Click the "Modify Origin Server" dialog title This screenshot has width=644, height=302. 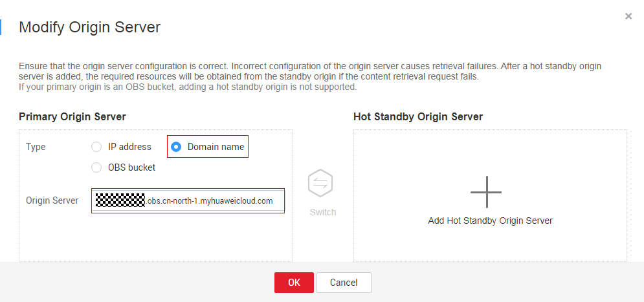89,27
